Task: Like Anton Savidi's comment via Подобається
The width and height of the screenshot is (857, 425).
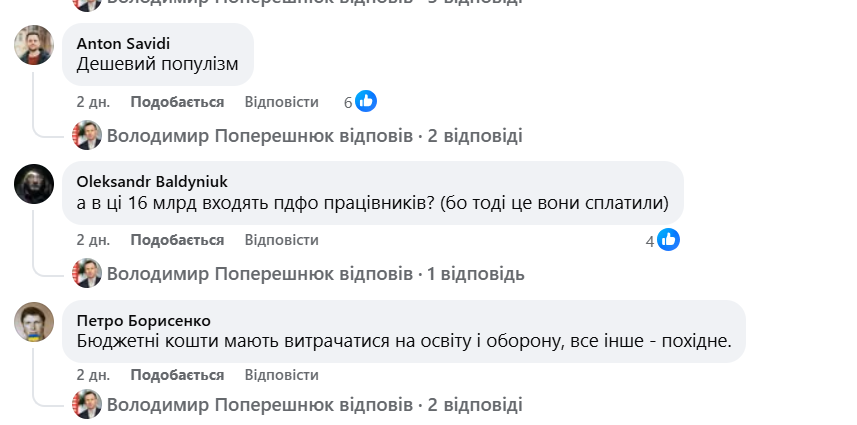Action: tap(177, 102)
